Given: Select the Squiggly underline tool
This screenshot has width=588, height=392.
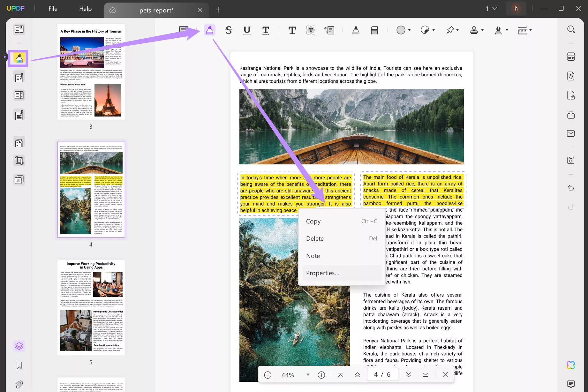Looking at the screenshot, I should pos(266,30).
